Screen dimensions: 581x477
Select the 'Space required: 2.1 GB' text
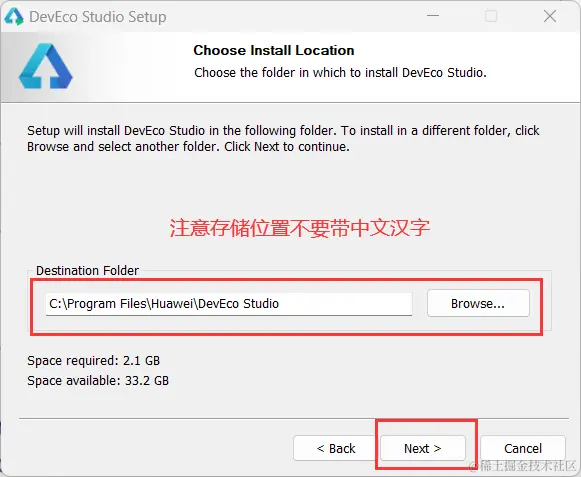tap(93, 360)
